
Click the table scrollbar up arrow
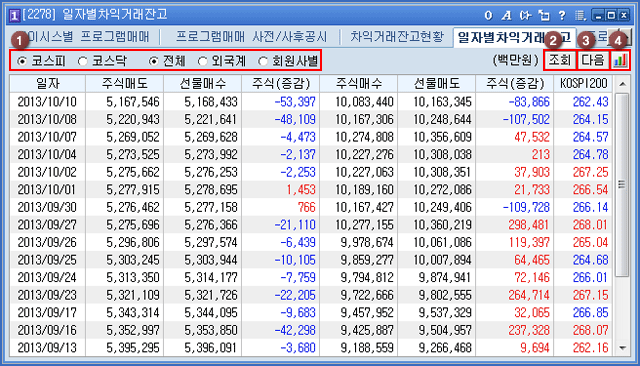[x=622, y=84]
